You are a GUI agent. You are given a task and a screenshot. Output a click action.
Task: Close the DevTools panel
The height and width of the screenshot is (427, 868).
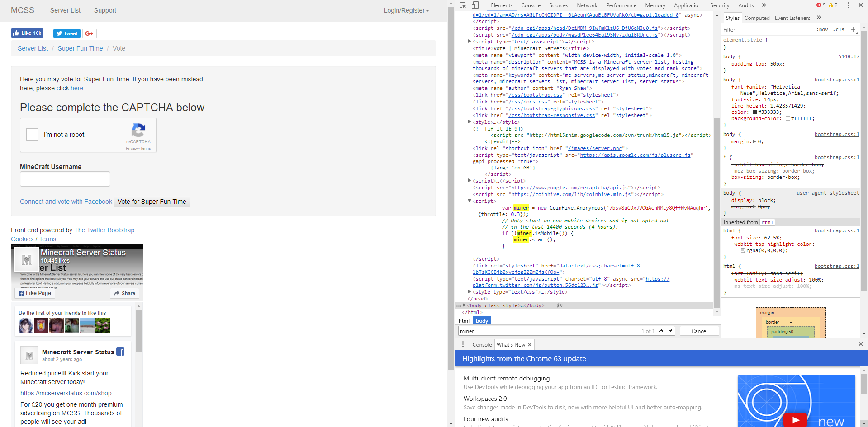[860, 5]
